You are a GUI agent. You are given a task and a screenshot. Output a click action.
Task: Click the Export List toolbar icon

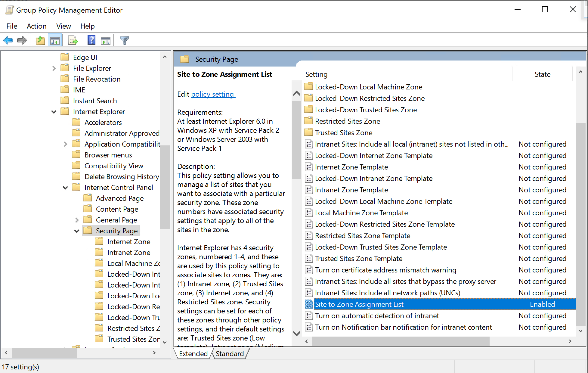tap(73, 40)
